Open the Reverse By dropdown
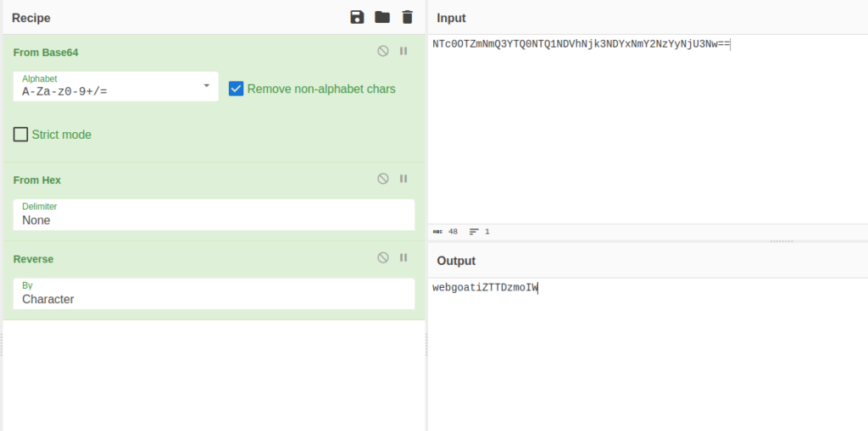The width and height of the screenshot is (868, 431). 214,294
